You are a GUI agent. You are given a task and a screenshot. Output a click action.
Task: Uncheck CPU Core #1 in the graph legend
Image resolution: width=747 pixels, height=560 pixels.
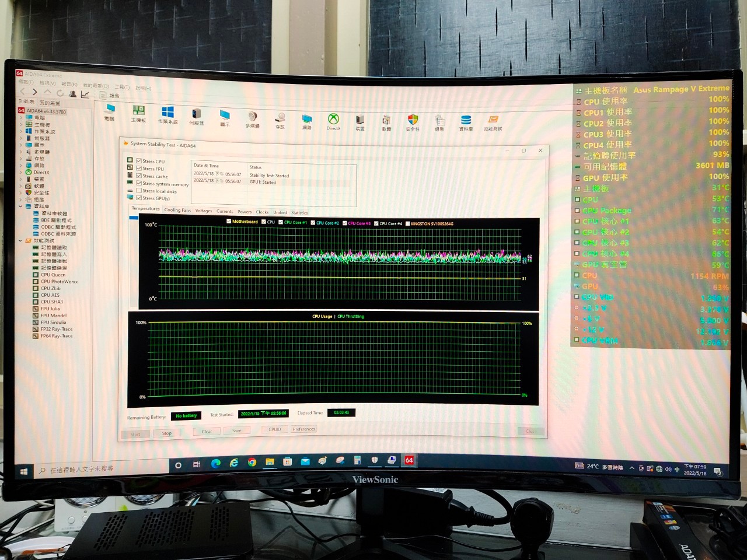click(281, 222)
